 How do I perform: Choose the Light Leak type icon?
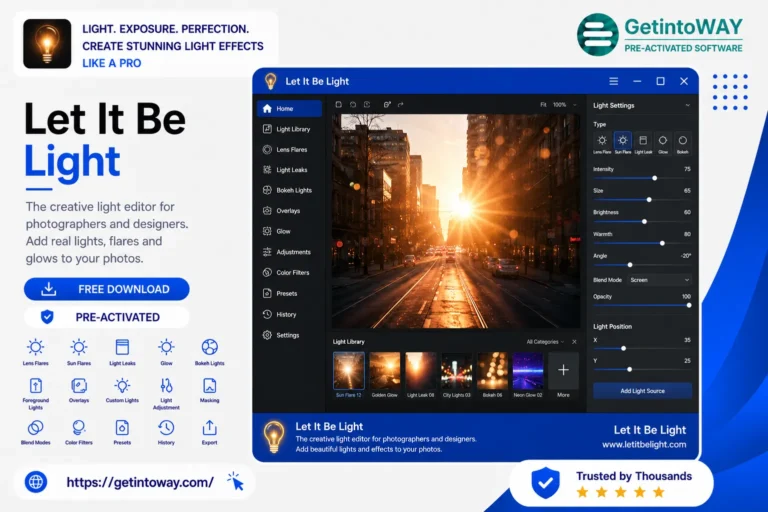point(643,141)
